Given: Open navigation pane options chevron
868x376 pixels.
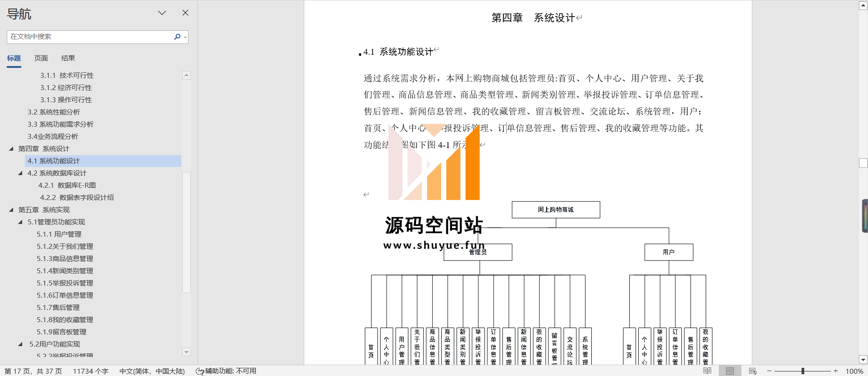Looking at the screenshot, I should click(x=162, y=13).
